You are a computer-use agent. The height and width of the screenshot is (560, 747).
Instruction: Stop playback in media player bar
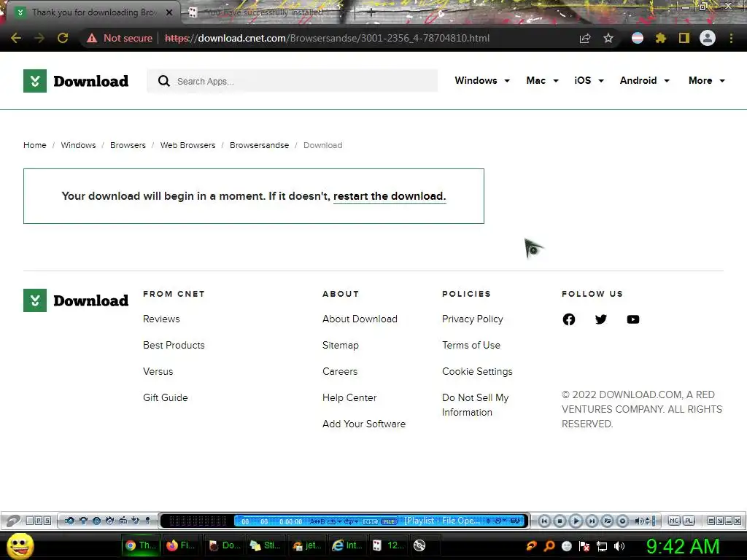[x=560, y=521]
